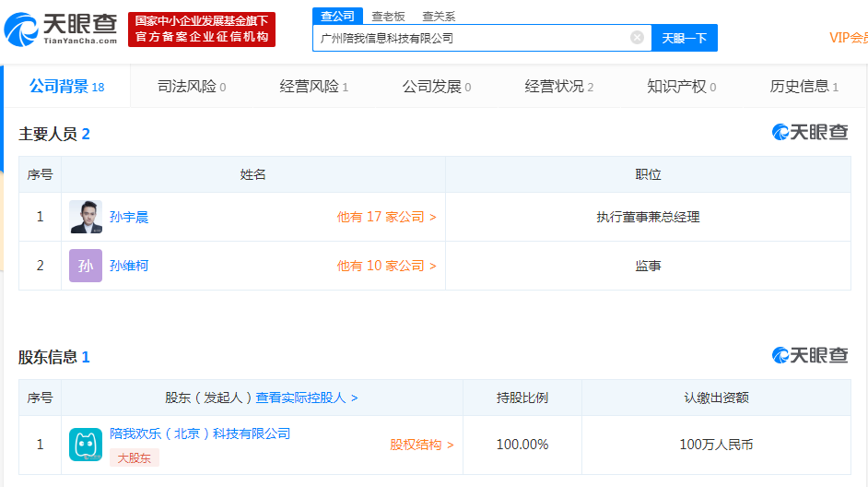Click the 100万人民币 capital cell
This screenshot has width=868, height=487.
coord(716,445)
